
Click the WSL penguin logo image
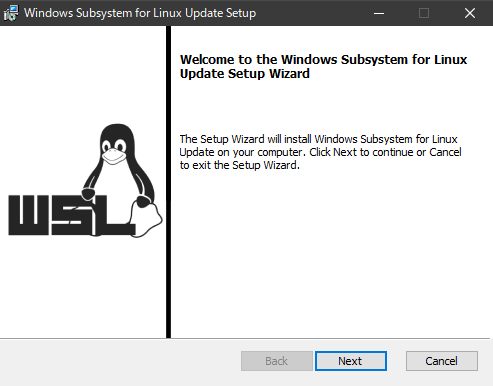coord(85,180)
